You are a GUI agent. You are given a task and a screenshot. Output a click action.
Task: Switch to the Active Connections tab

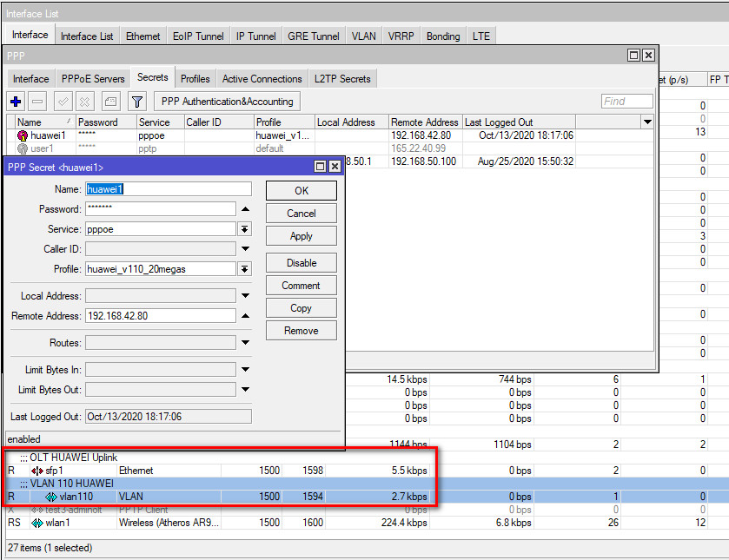[262, 79]
